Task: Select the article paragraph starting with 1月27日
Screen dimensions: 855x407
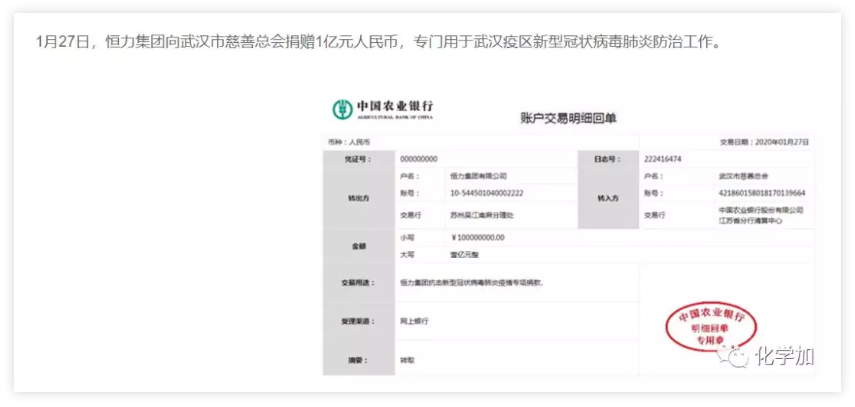Action: [x=377, y=42]
